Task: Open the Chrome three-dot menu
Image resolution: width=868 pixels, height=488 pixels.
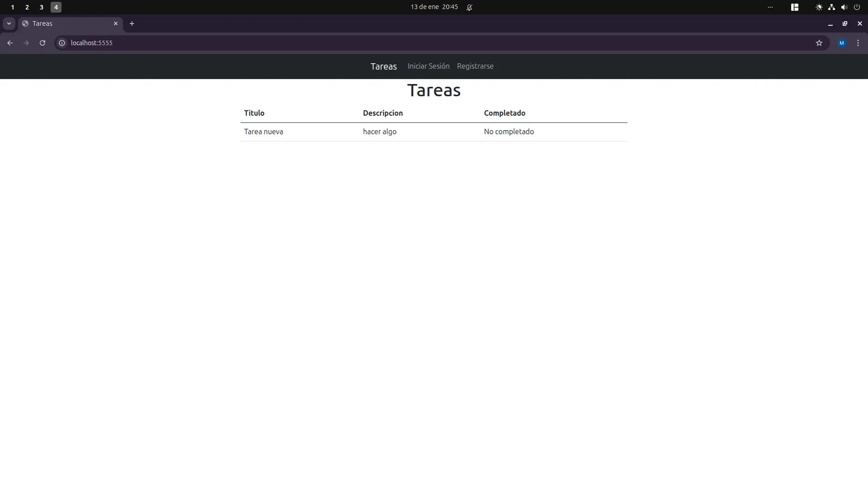Action: coord(858,42)
